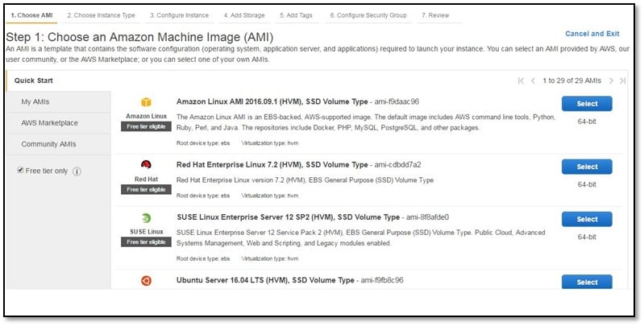Viewport: 644px width, 326px height.
Task: Click the Ubuntu logo icon
Action: [x=146, y=281]
